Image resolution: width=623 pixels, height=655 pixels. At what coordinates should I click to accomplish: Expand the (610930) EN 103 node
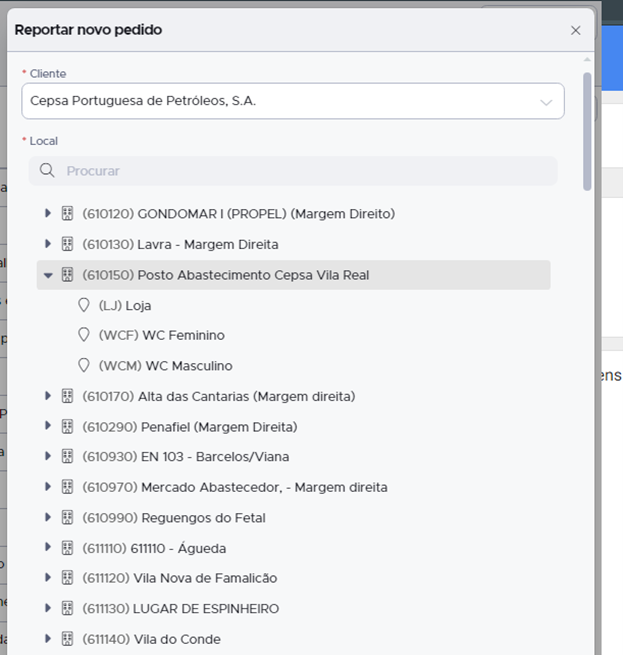click(48, 456)
